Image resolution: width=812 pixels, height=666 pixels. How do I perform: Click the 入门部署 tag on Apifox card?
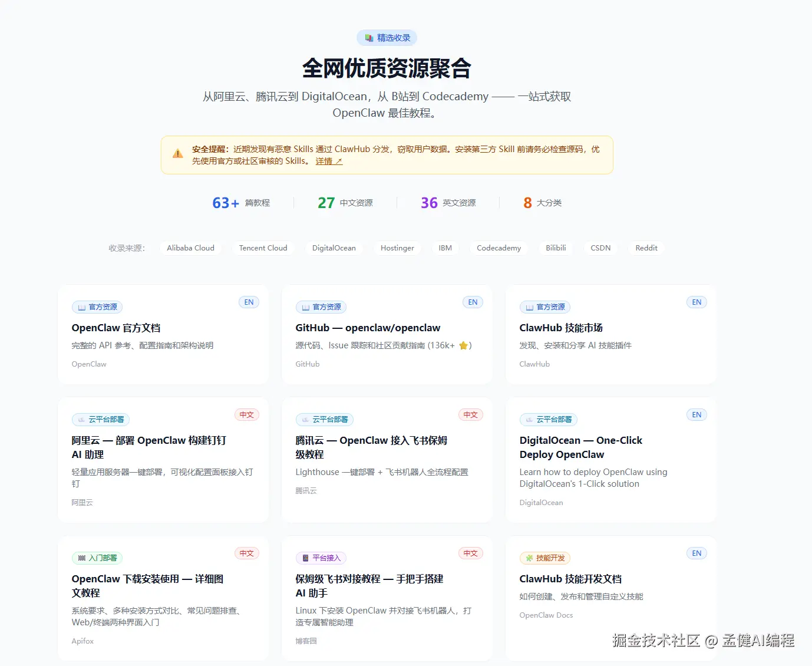[97, 558]
